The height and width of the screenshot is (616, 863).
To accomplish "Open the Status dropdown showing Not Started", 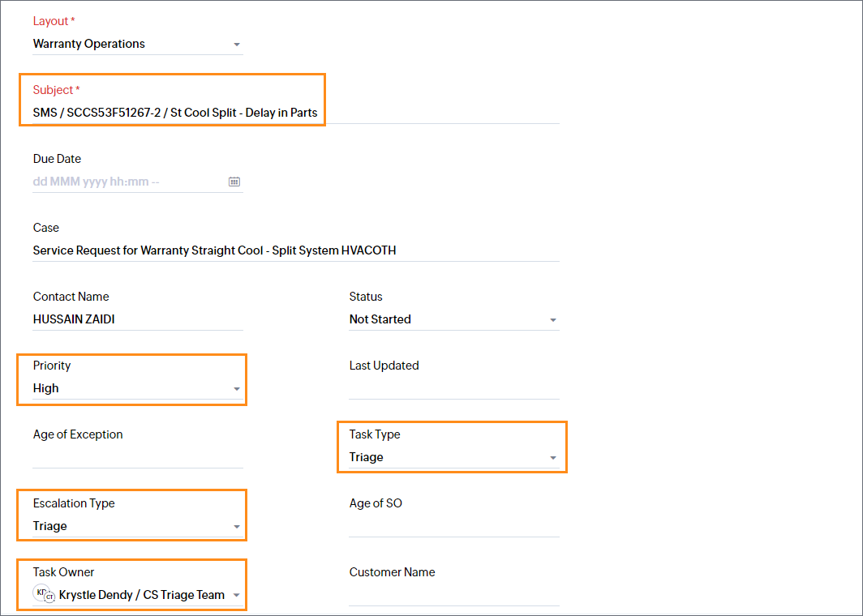I will tap(453, 319).
